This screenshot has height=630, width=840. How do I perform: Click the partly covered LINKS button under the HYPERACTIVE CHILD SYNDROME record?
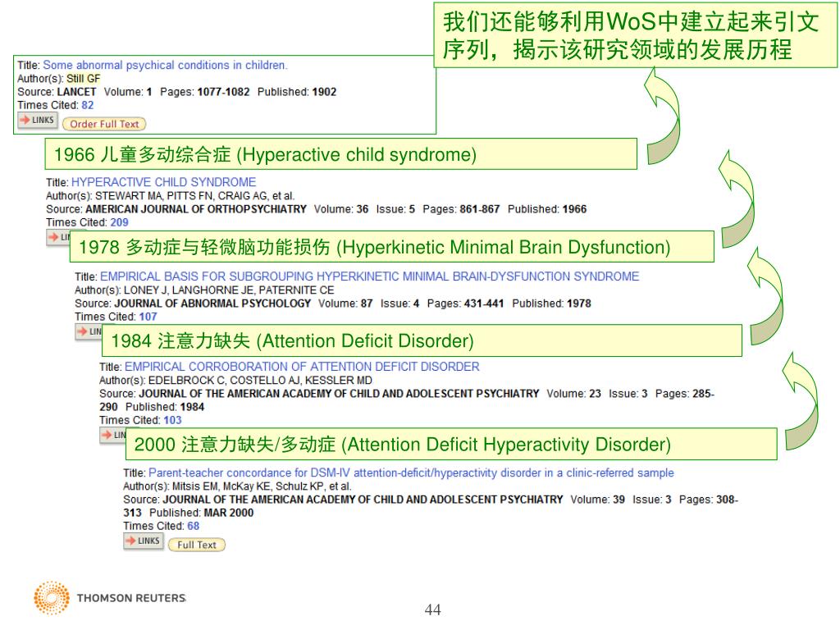58,238
